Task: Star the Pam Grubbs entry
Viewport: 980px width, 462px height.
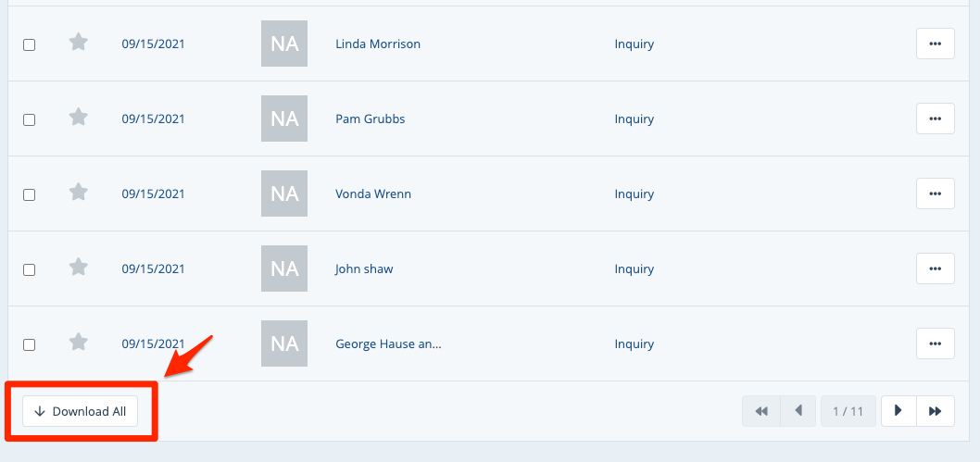Action: click(79, 117)
